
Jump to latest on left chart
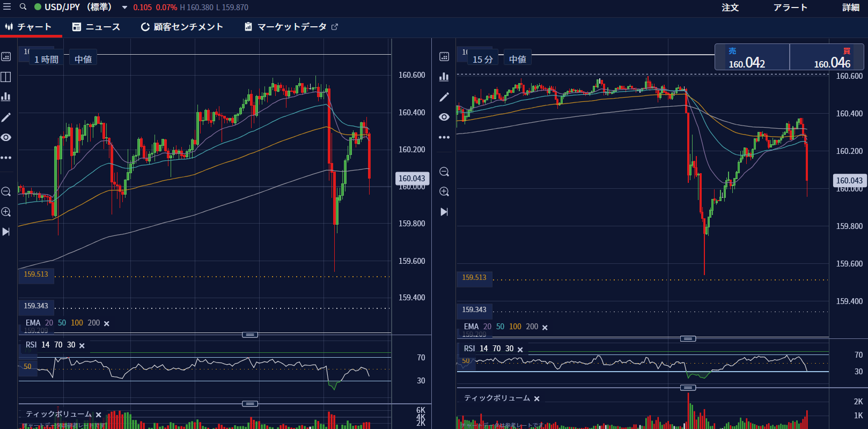click(x=6, y=232)
